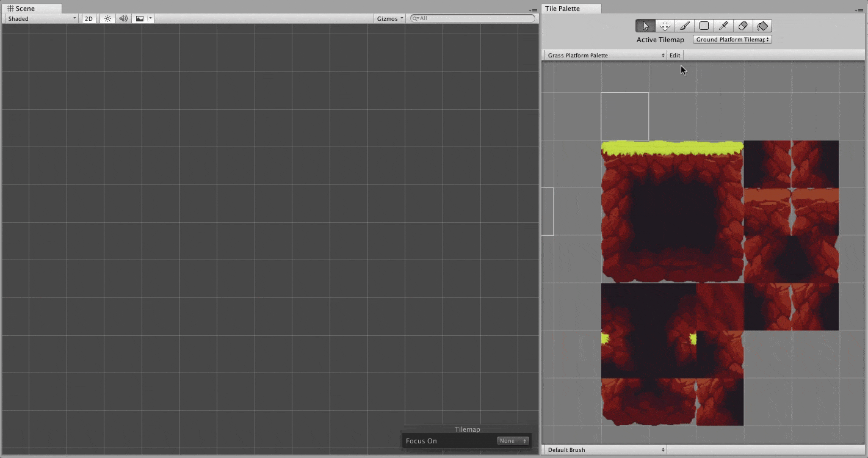
Task: Select the Eyedropper picker tool
Action: (723, 26)
